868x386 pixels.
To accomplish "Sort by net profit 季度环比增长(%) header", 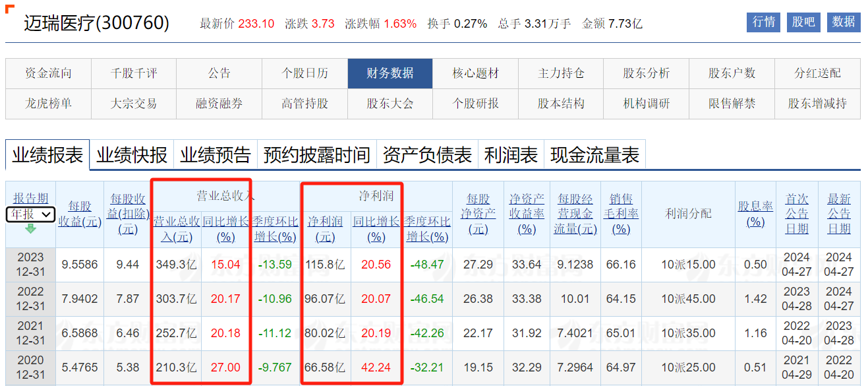I will pyautogui.click(x=428, y=228).
